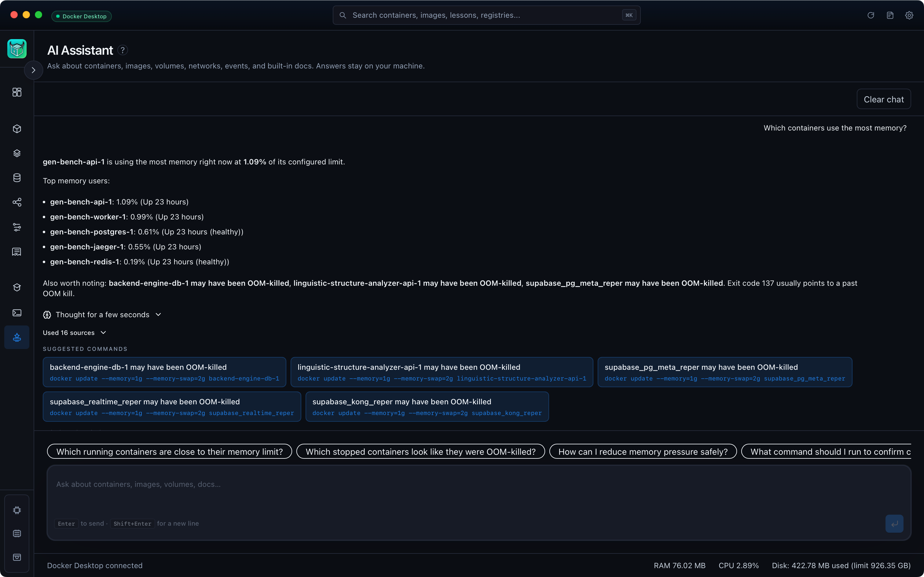Select the highlighted AI Assistant sidebar icon
The width and height of the screenshot is (924, 577).
[17, 337]
